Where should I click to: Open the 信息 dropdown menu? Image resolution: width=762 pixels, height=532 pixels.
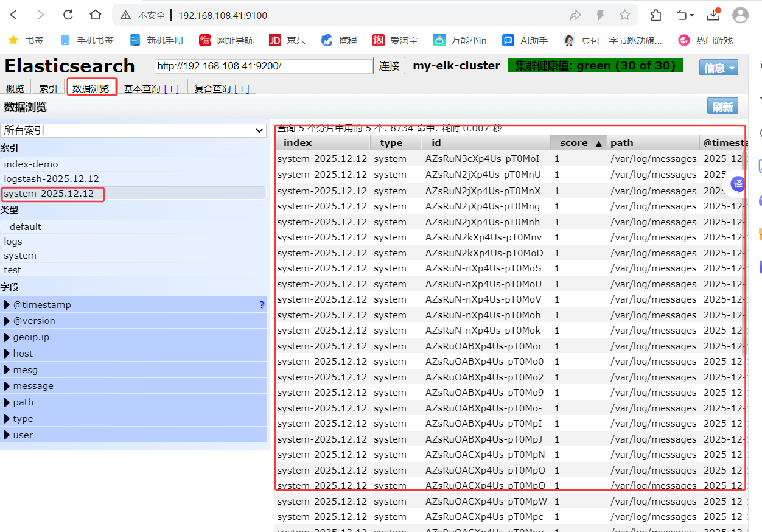click(x=719, y=68)
